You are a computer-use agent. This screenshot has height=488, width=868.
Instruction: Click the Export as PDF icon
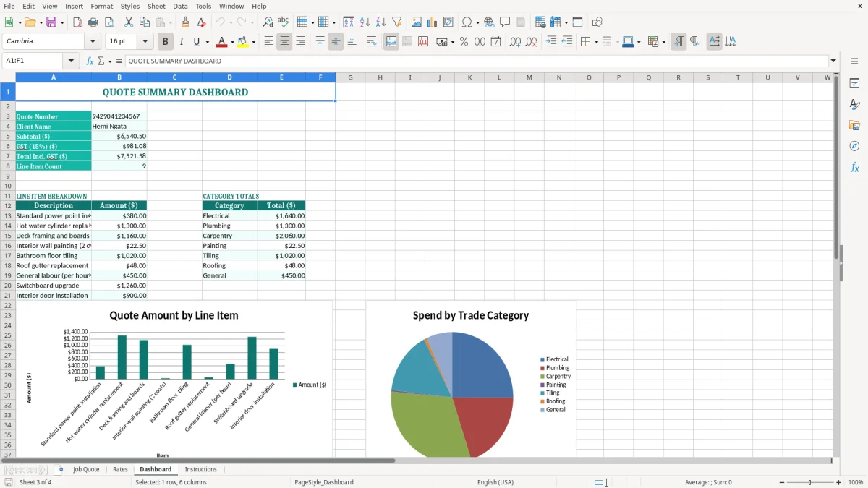[x=77, y=22]
